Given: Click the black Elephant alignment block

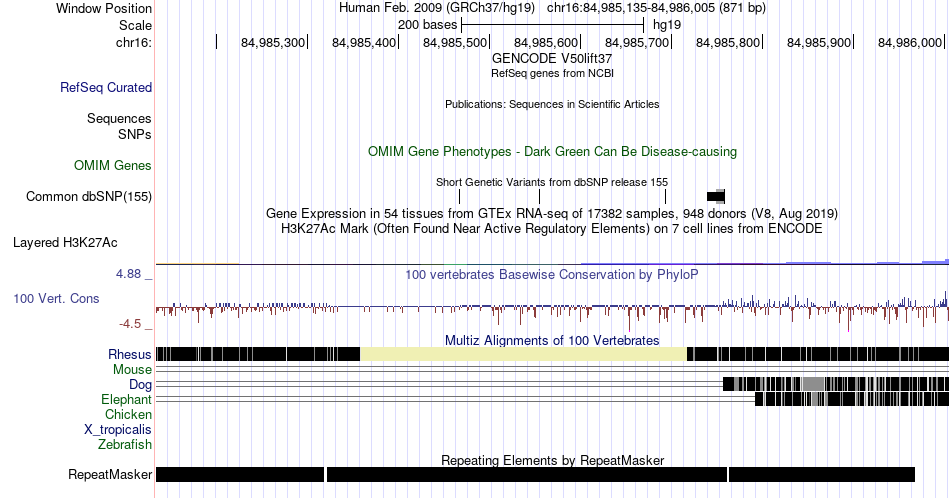Looking at the screenshot, I should coord(852,399).
